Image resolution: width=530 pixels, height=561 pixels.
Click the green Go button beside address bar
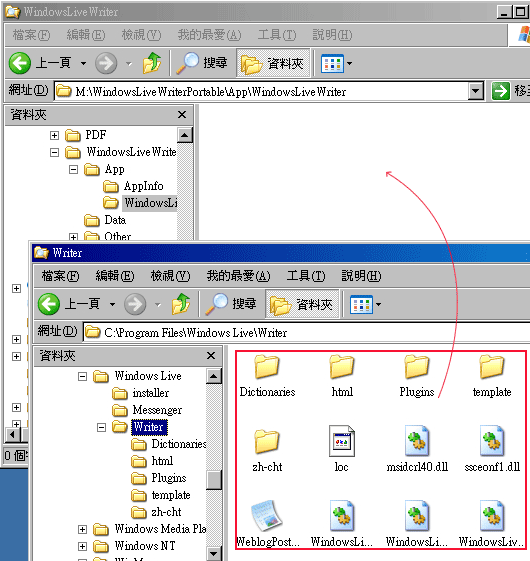click(500, 91)
